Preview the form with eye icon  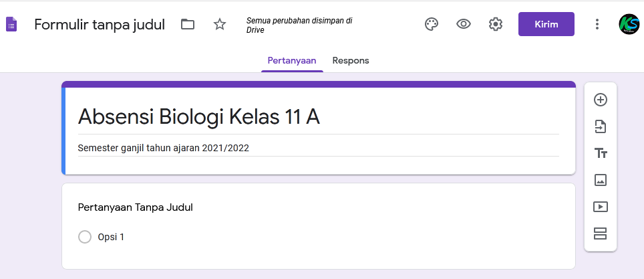pos(463,24)
